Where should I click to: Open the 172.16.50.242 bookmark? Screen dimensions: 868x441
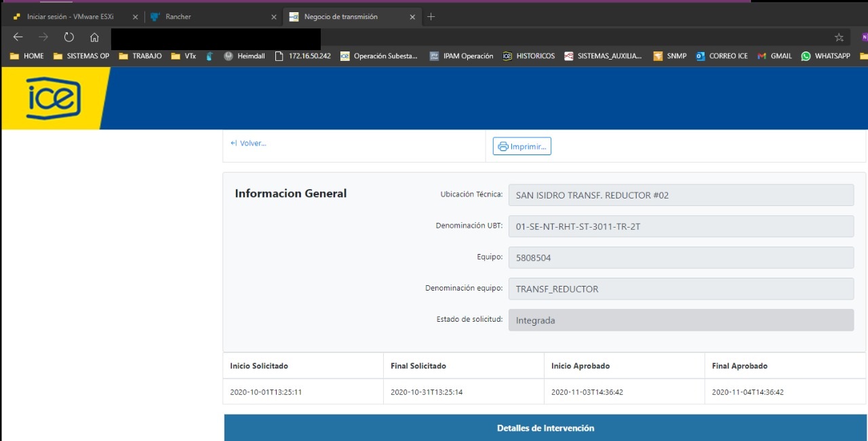[x=303, y=56]
